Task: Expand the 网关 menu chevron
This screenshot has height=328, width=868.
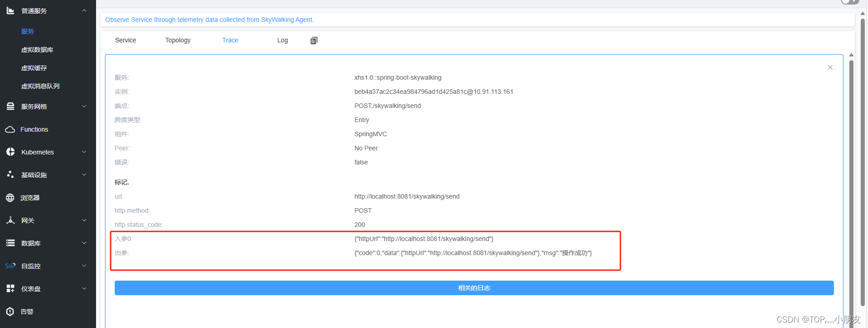Action: tap(84, 220)
